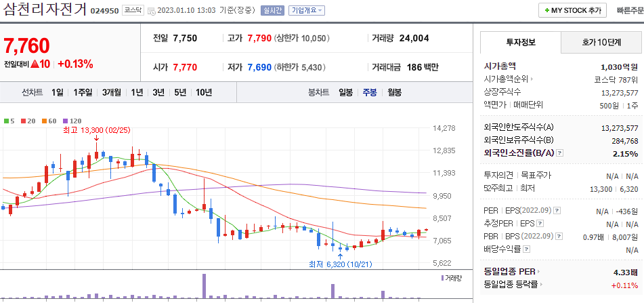Click the 시가 value 7,770
Viewport: 644px width, 303px height.
point(186,67)
